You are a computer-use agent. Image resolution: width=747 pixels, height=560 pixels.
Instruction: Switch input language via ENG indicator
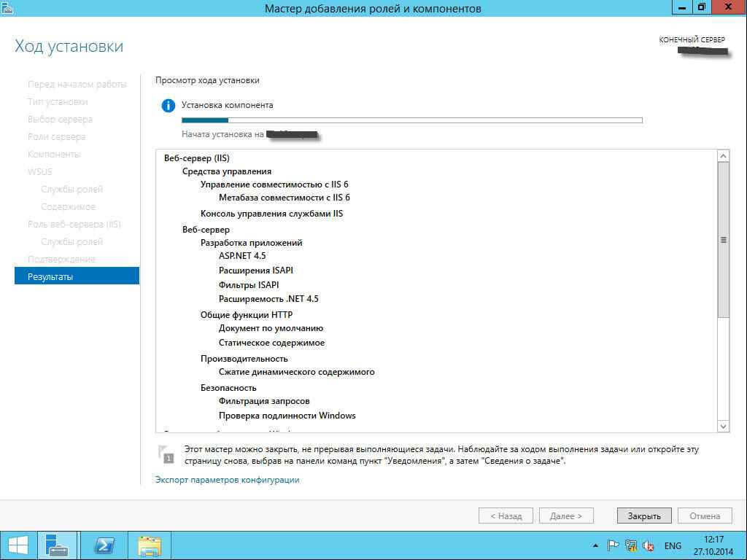click(673, 546)
